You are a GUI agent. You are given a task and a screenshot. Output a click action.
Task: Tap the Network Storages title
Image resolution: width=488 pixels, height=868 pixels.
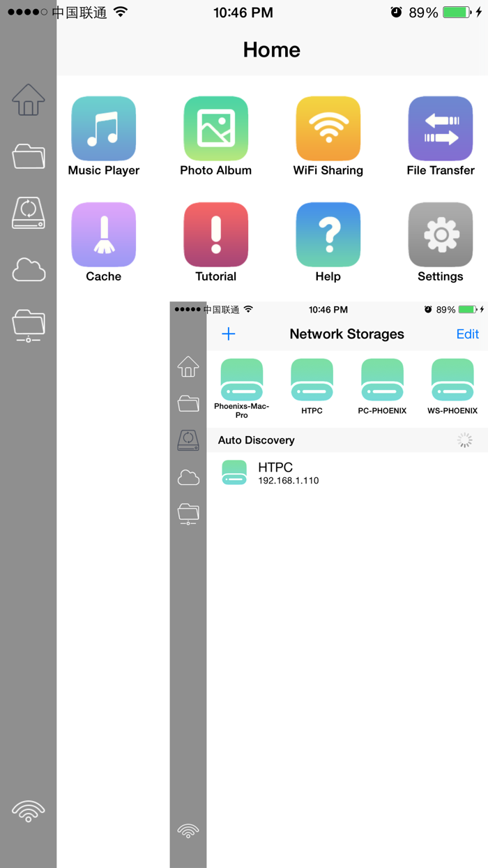click(x=346, y=334)
